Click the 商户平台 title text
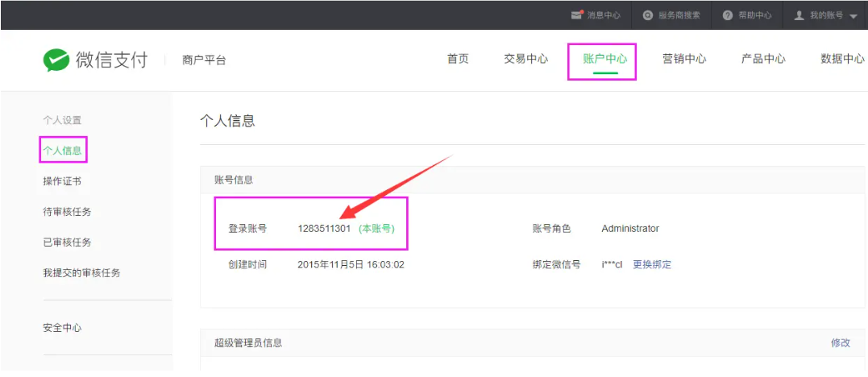This screenshot has width=868, height=377. (204, 60)
